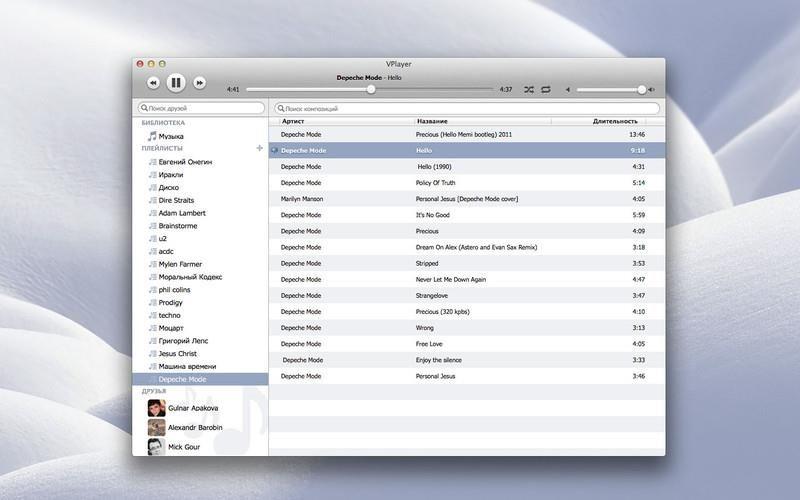Select the track Free Love
The height and width of the screenshot is (500, 800).
point(467,344)
